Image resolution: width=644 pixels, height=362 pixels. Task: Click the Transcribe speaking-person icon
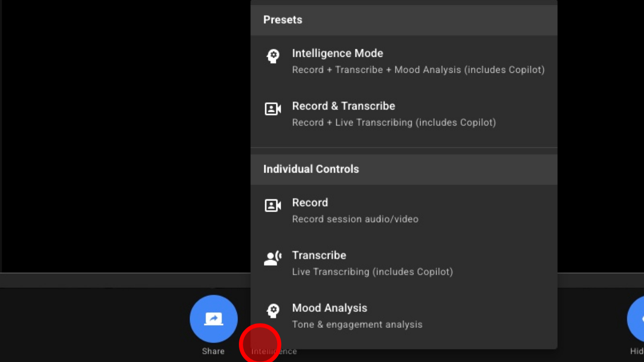273,258
